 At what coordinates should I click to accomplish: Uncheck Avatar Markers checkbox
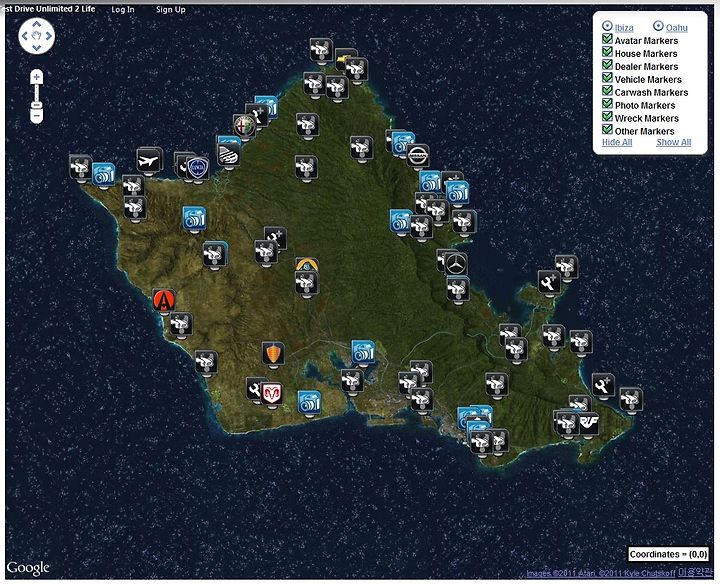click(x=607, y=39)
